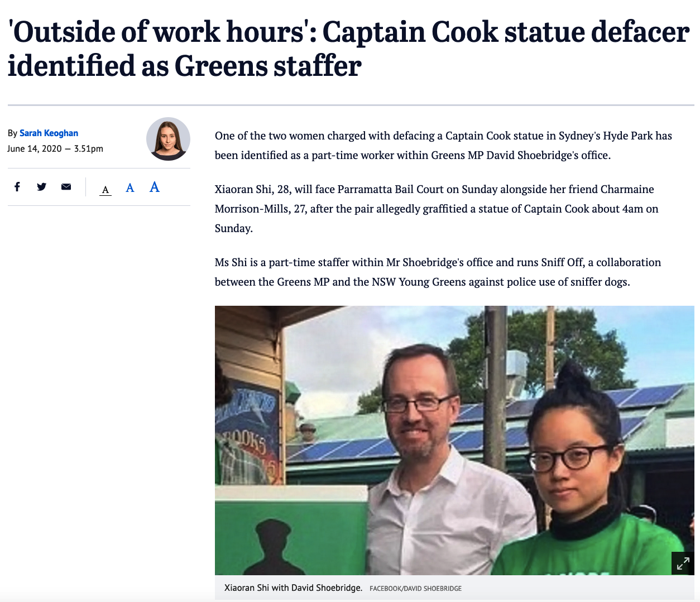Viewport: 700px width, 602px height.
Task: Click the woman in green shirt in photo
Action: click(586, 474)
